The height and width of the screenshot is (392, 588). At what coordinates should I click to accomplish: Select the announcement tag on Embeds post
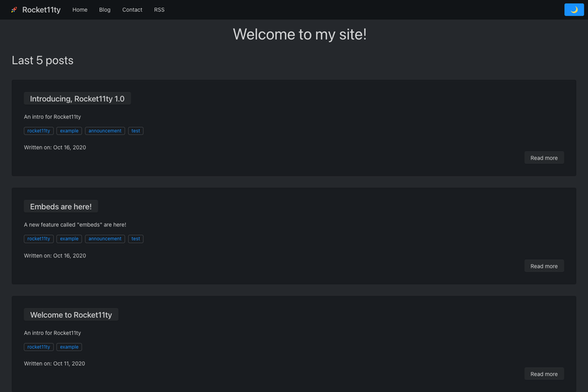pos(105,239)
